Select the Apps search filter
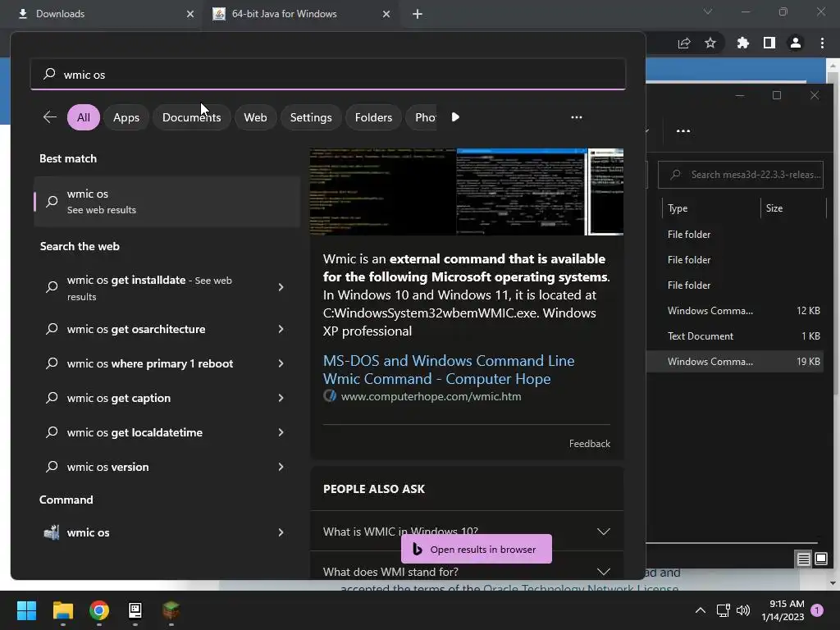This screenshot has width=840, height=630. click(x=126, y=117)
